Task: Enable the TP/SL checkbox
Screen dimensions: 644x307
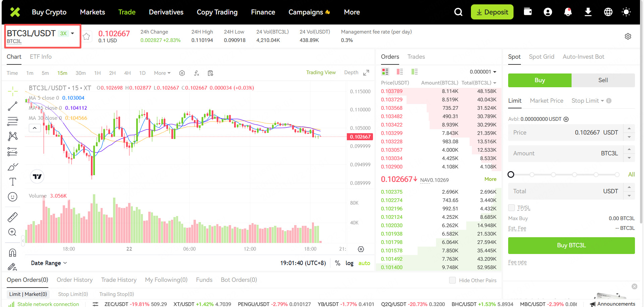Action: point(512,208)
